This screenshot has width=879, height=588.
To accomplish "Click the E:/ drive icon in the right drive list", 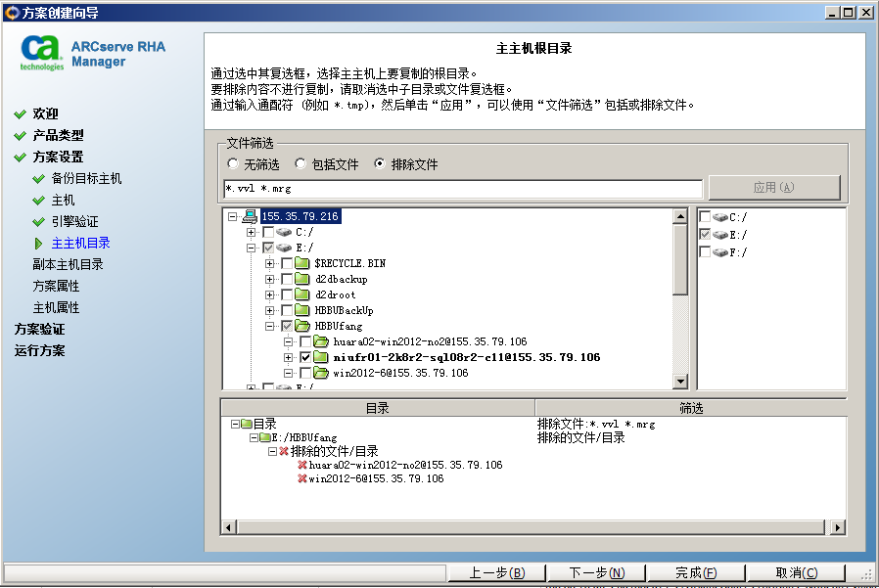I will point(720,234).
